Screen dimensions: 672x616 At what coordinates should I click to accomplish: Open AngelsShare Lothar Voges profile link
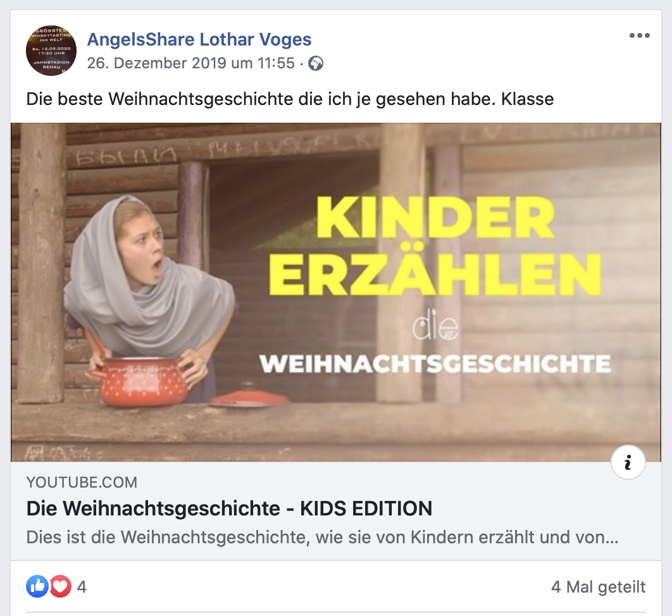[x=199, y=39]
